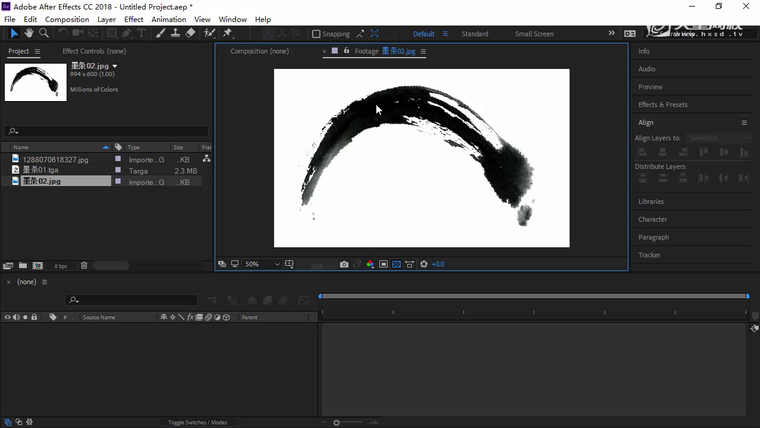Click the Puppet Pin tool
The width and height of the screenshot is (760, 428).
click(x=227, y=33)
